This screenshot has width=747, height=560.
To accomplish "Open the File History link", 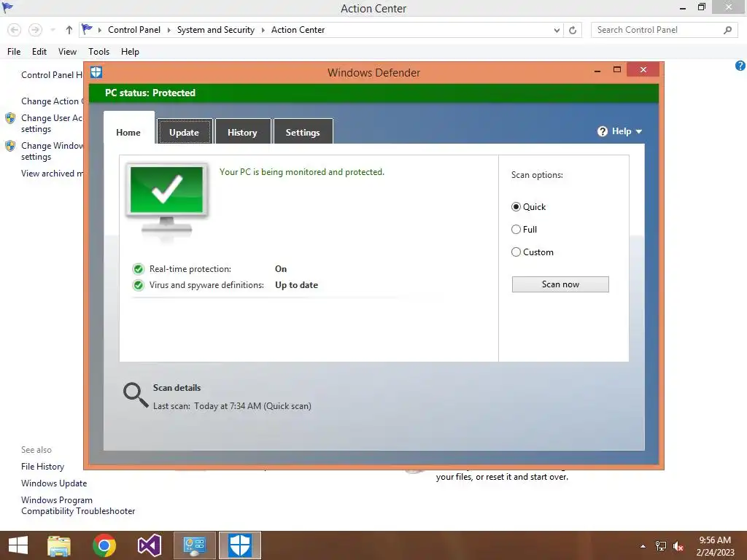I will [x=42, y=467].
